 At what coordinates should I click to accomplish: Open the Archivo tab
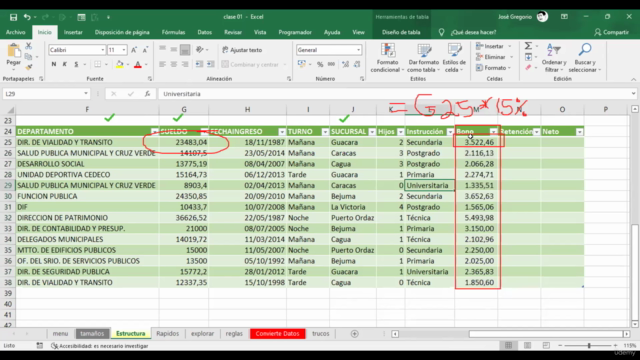tap(16, 32)
